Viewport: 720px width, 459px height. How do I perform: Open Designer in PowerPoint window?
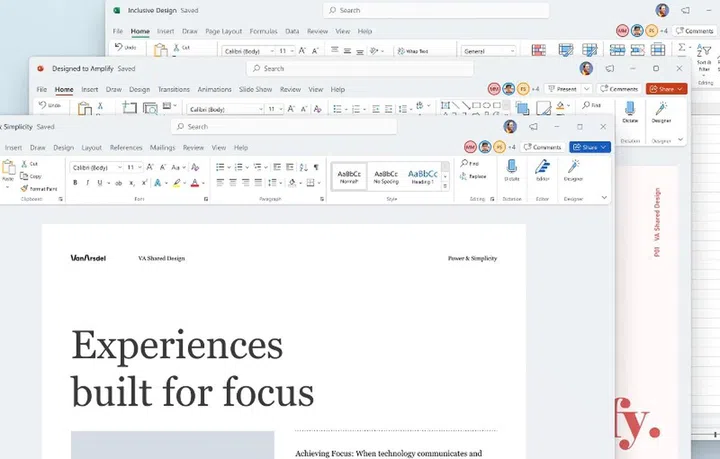[661, 112]
